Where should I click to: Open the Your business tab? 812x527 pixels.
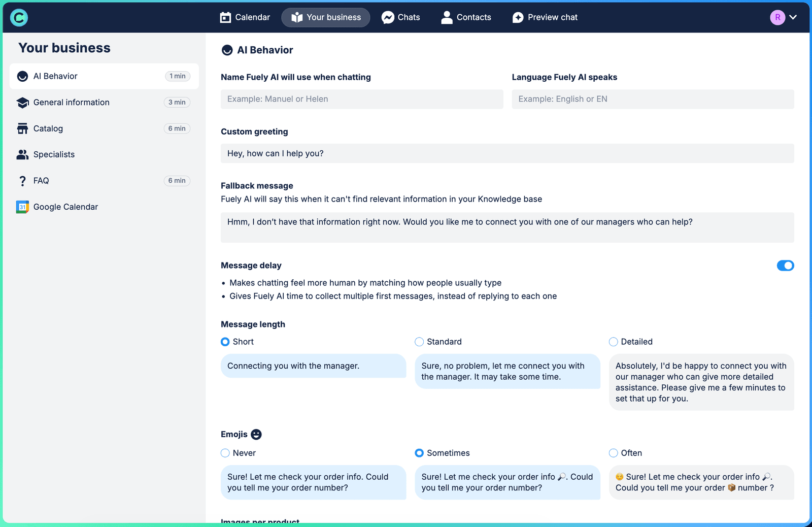pyautogui.click(x=326, y=17)
